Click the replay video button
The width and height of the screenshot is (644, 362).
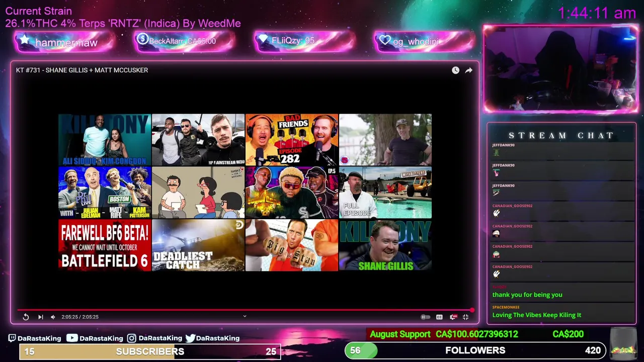[x=26, y=317]
